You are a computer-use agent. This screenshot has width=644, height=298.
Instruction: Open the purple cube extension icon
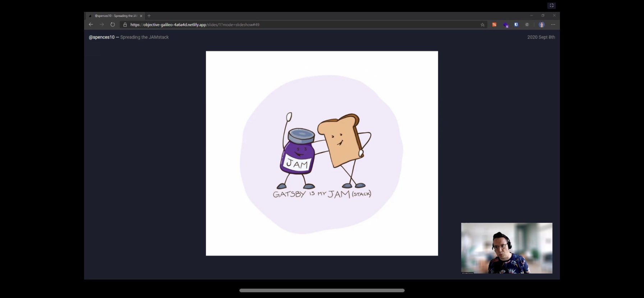pyautogui.click(x=506, y=25)
